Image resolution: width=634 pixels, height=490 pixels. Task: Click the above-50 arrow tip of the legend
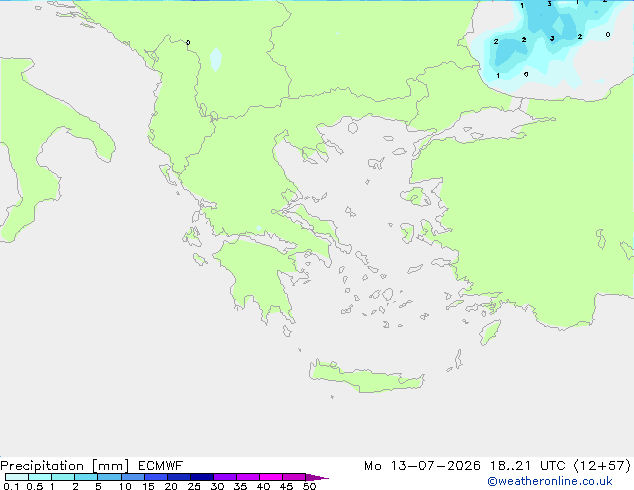(317, 477)
